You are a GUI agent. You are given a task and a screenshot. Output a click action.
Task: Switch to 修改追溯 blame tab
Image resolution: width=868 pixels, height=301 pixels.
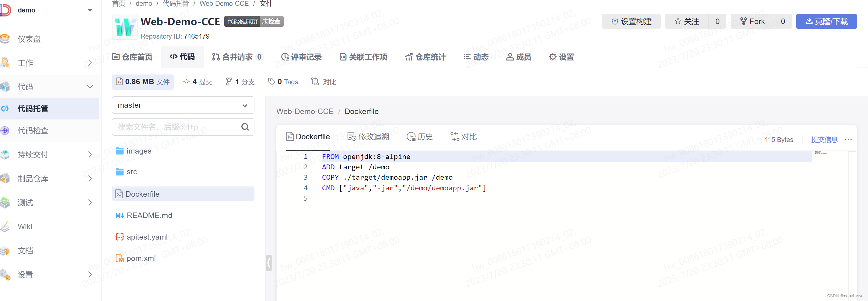click(368, 137)
